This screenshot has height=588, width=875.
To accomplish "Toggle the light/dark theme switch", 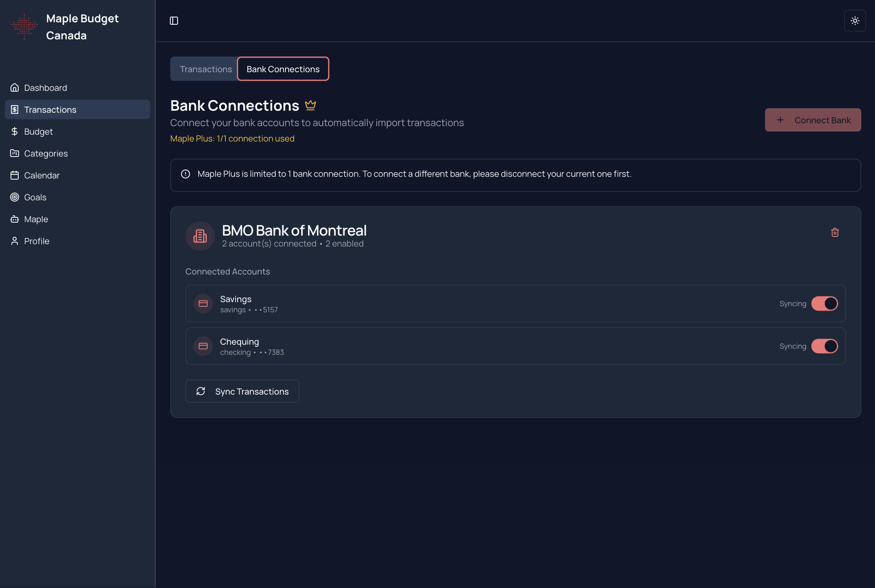I will tap(855, 21).
